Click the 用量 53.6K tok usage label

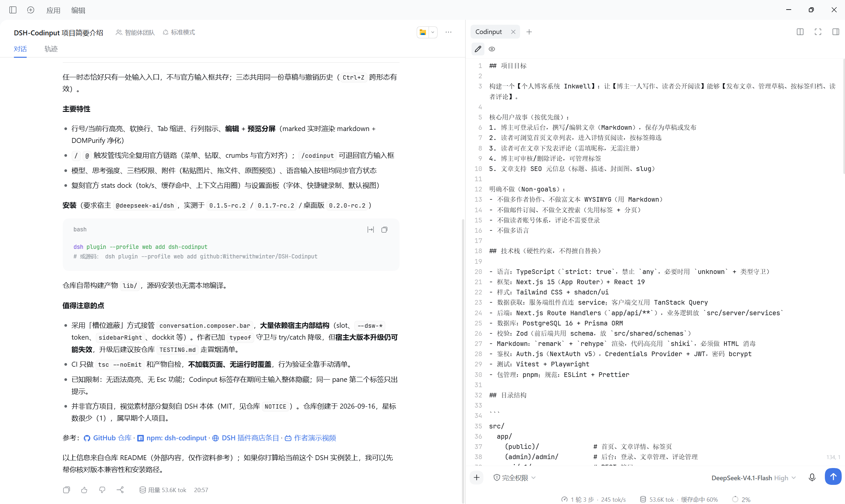pyautogui.click(x=163, y=490)
